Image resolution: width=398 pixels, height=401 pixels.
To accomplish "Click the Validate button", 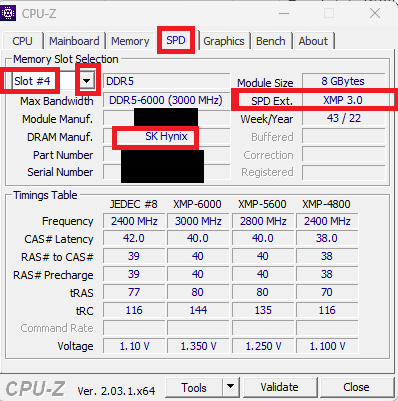I will click(279, 387).
